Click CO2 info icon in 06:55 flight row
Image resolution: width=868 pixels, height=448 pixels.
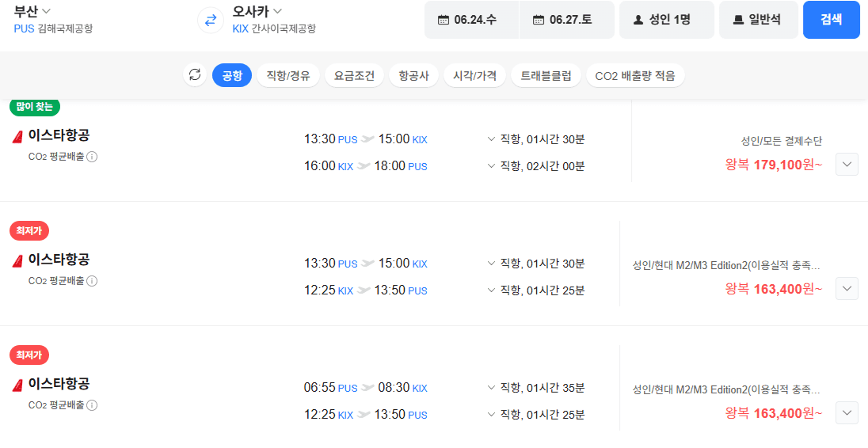pyautogui.click(x=93, y=405)
